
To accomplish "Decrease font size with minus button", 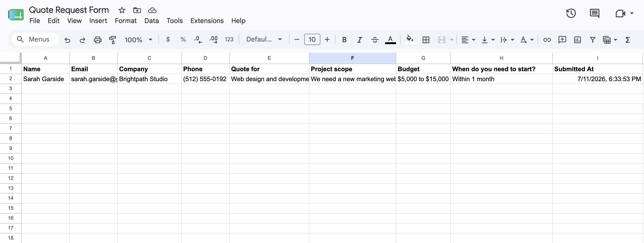I will coord(297,39).
